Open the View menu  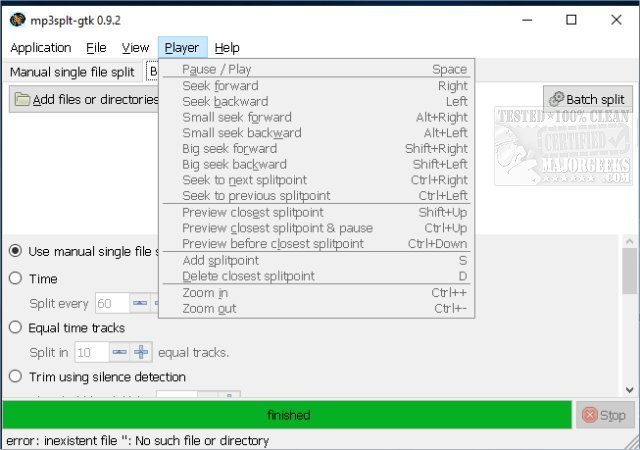click(136, 48)
